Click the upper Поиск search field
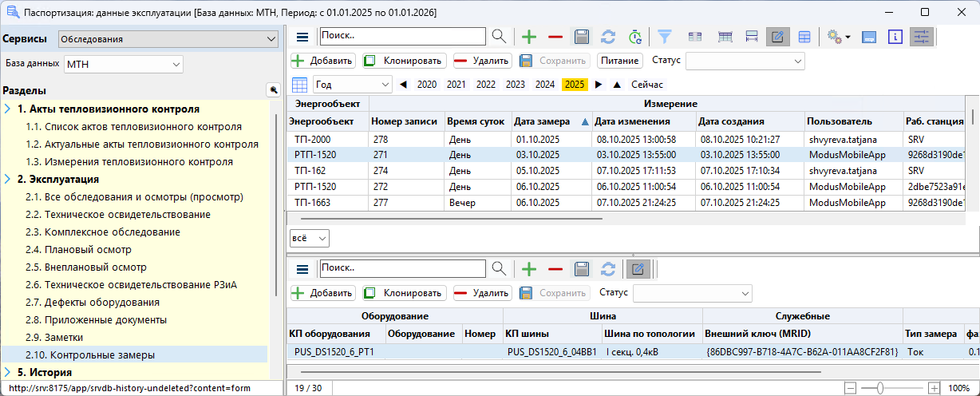The image size is (980, 396). point(402,37)
